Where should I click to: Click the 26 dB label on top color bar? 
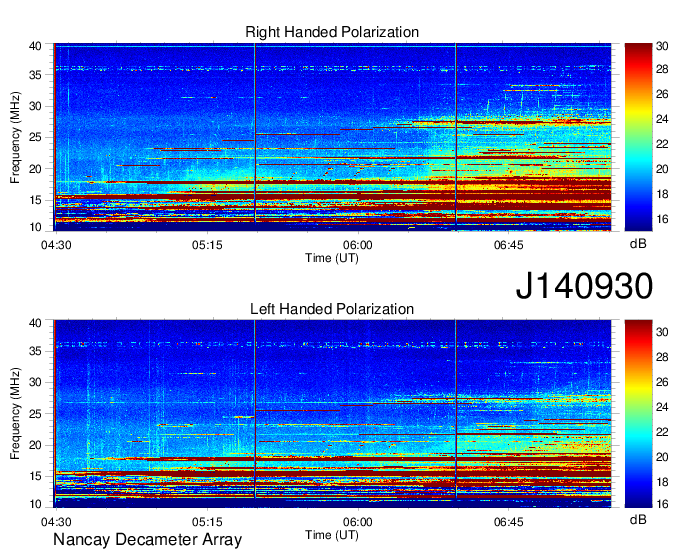tap(662, 94)
